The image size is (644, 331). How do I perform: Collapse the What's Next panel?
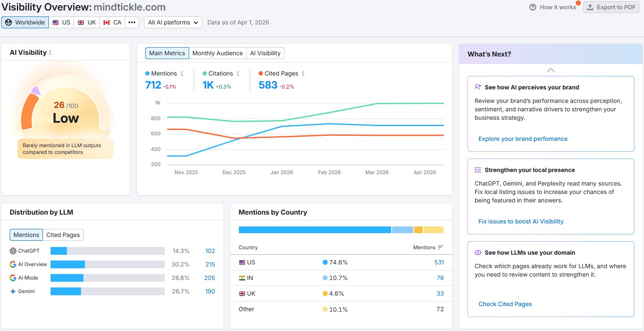click(x=550, y=70)
